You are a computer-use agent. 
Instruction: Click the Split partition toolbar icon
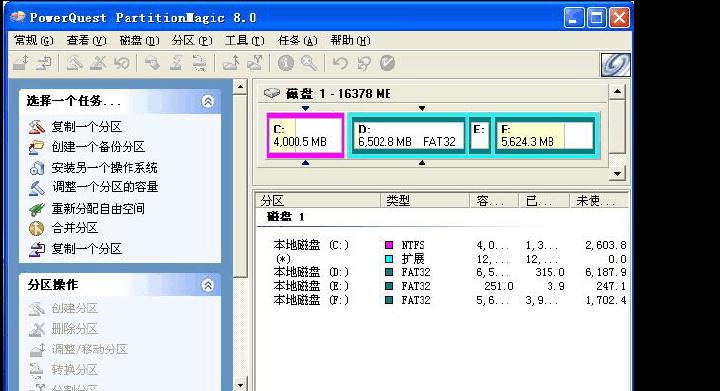tap(254, 62)
